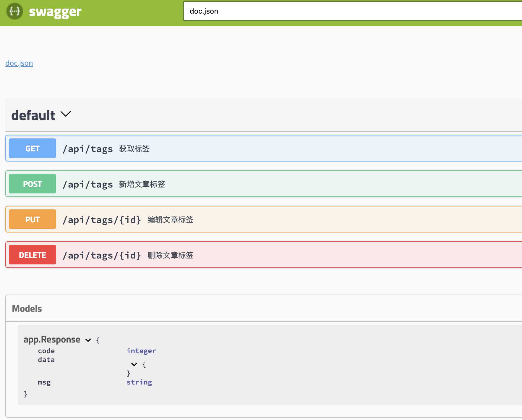Expand PUT /api/tags/{id} path
Viewport: 522px width, 420px height.
[x=102, y=220]
